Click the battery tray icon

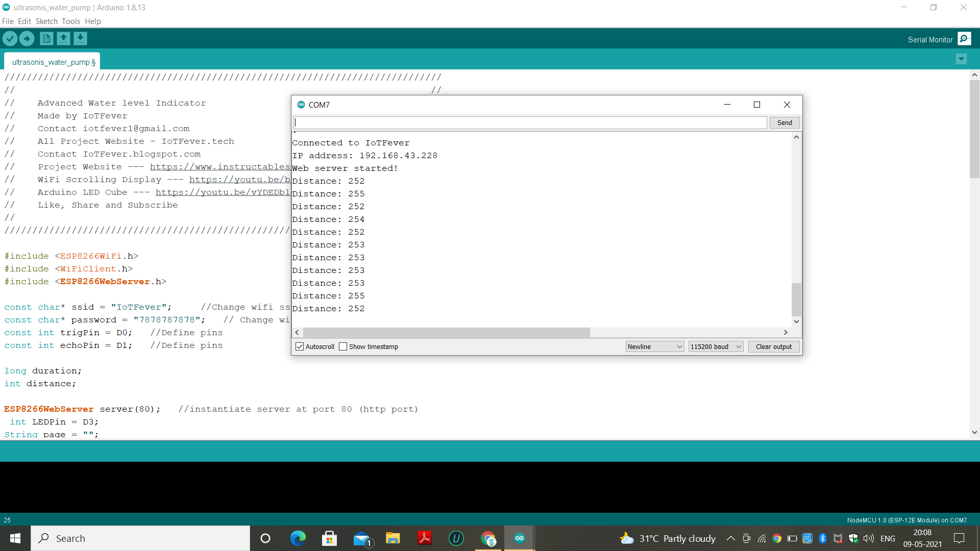pos(792,538)
